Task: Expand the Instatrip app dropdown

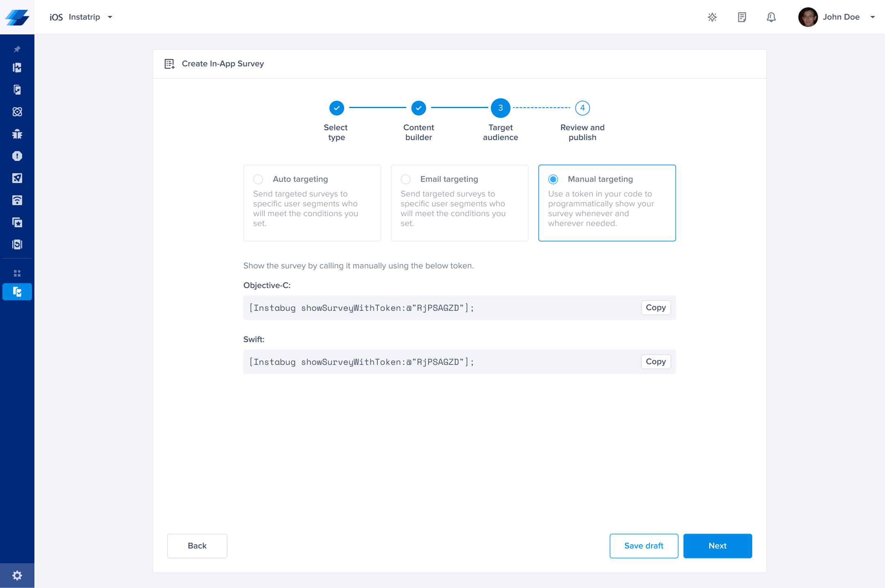Action: coord(110,17)
